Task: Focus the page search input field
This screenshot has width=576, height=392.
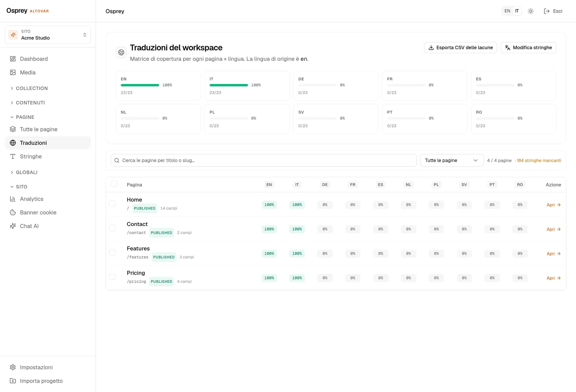Action: (x=264, y=160)
